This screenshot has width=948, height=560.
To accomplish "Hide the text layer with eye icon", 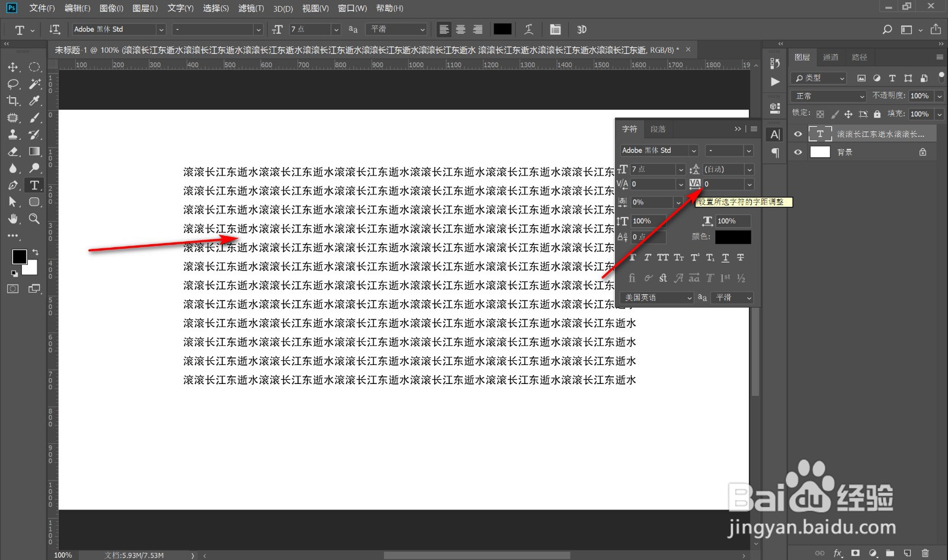I will tap(798, 134).
